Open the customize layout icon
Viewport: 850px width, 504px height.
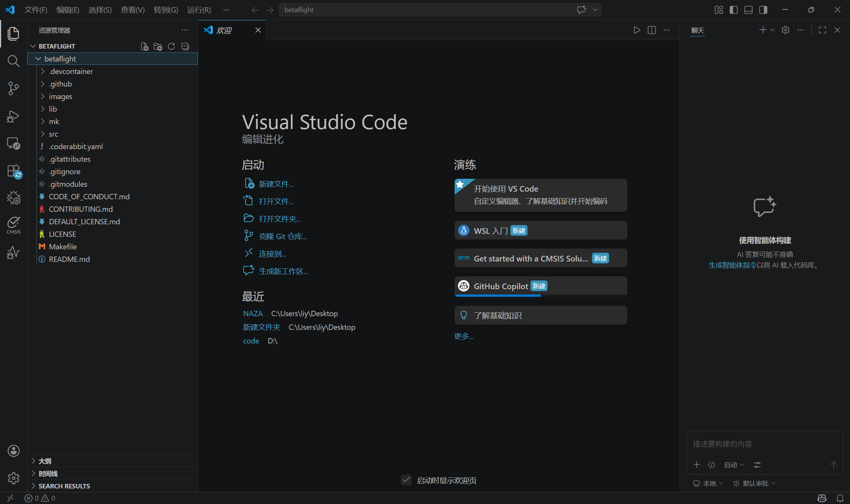719,10
